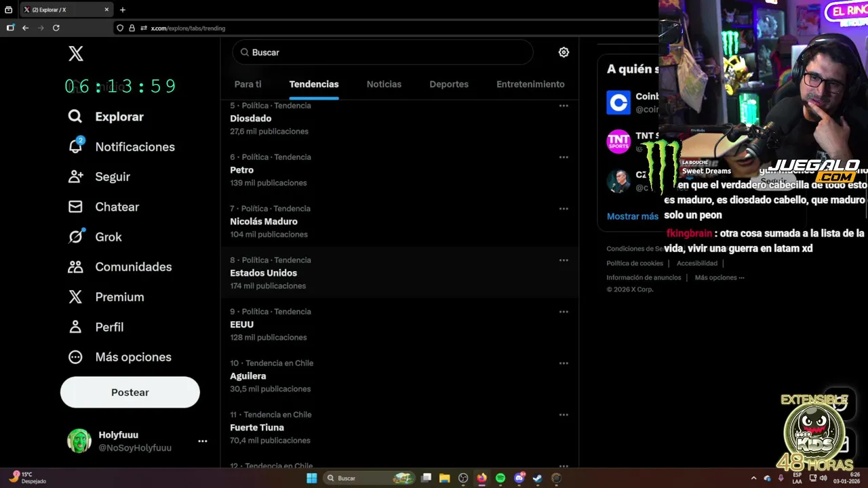Open the weather widget in taskbar
Screen dimensions: 868x488
coord(28,478)
